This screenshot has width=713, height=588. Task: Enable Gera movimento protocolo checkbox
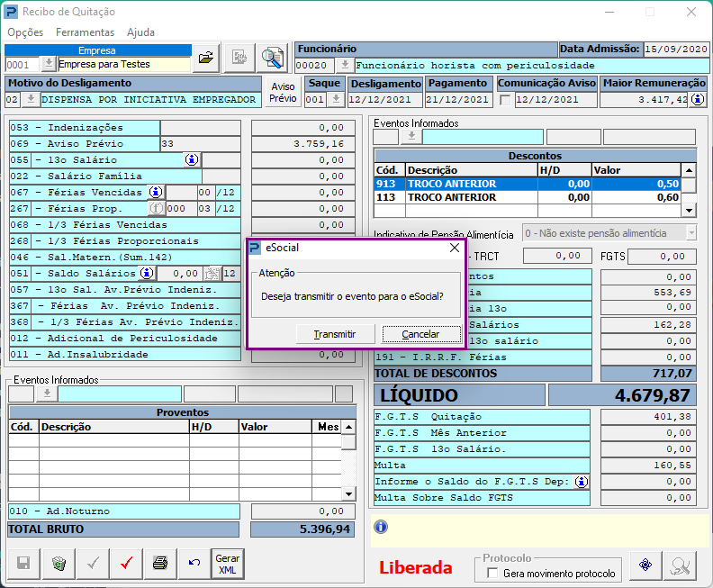[492, 573]
